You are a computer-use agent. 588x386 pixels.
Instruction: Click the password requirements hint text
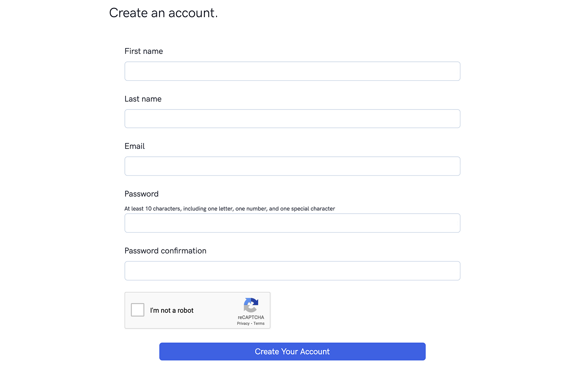coord(229,209)
